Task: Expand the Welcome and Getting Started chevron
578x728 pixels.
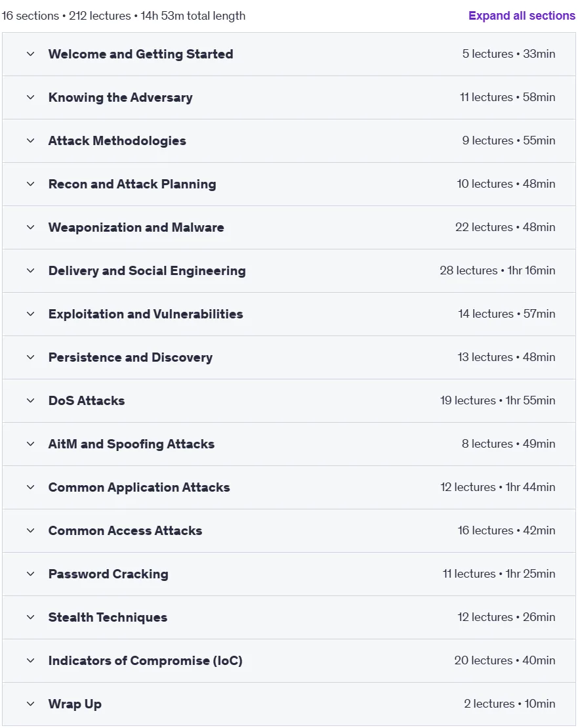Action: coord(31,54)
